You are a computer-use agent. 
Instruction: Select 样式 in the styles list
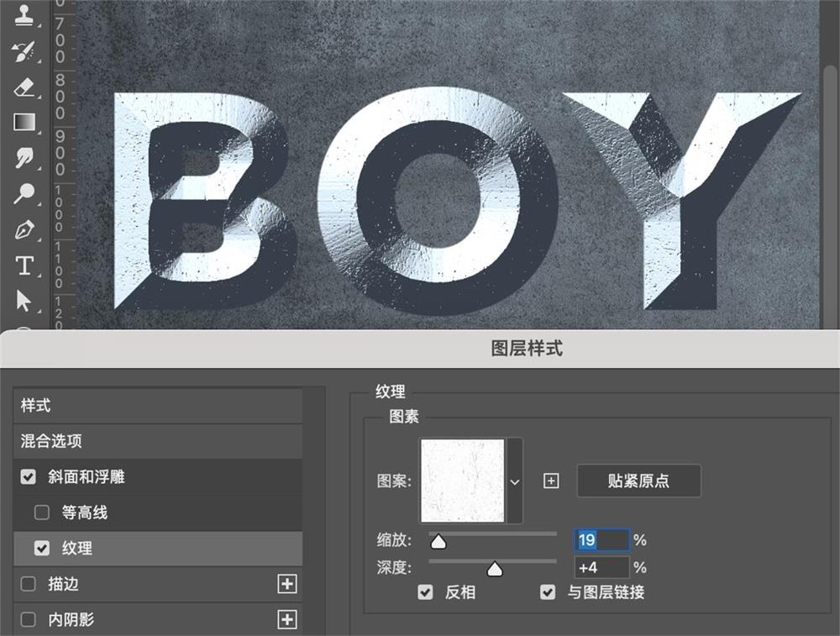point(158,406)
